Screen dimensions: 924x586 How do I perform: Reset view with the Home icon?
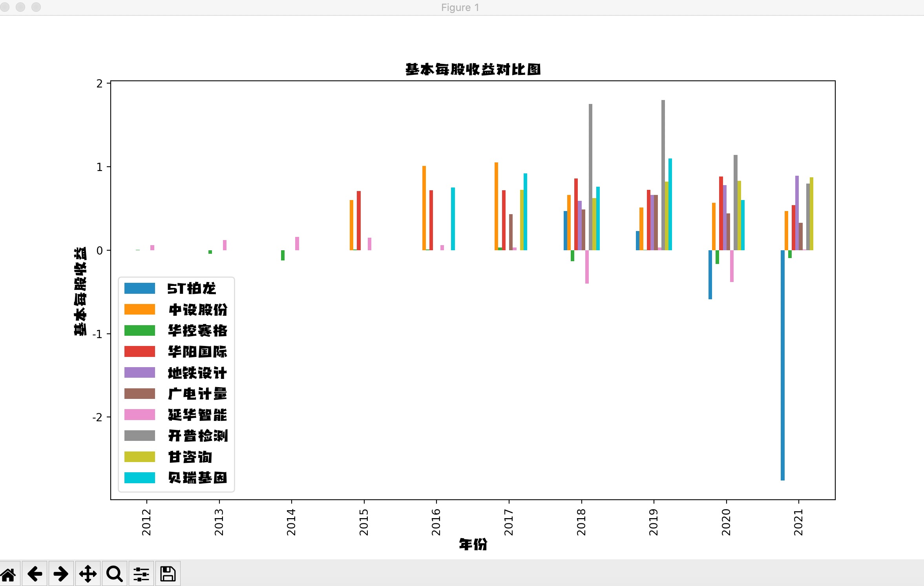tap(9, 574)
